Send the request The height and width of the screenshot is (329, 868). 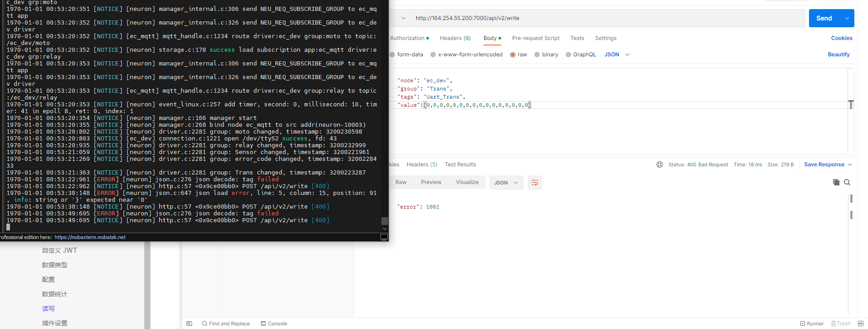824,18
